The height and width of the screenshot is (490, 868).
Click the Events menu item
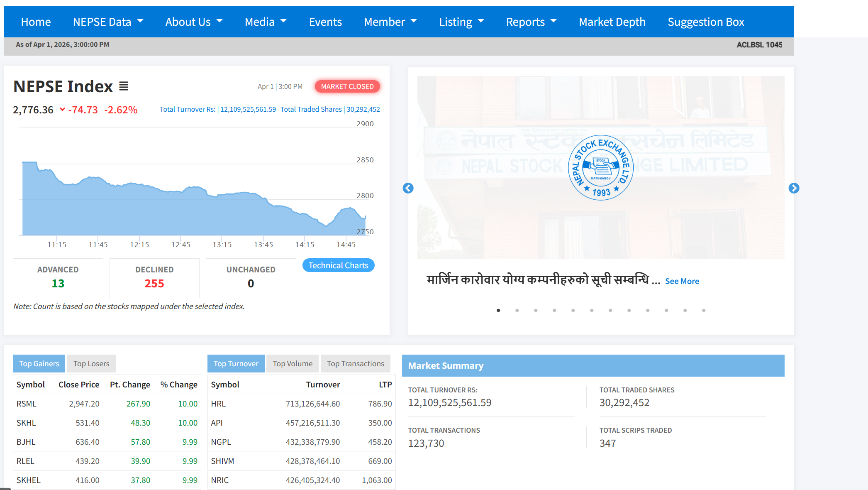(x=325, y=22)
